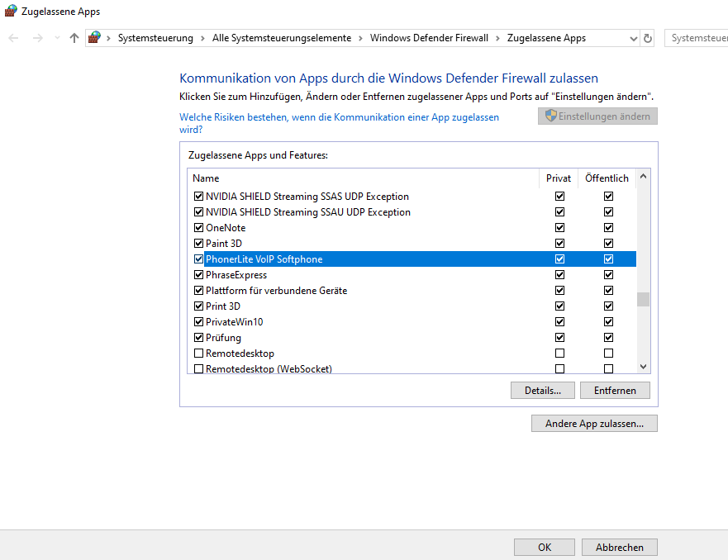Toggle Privat checkbox for Paint 3D
728x560 pixels.
(560, 243)
